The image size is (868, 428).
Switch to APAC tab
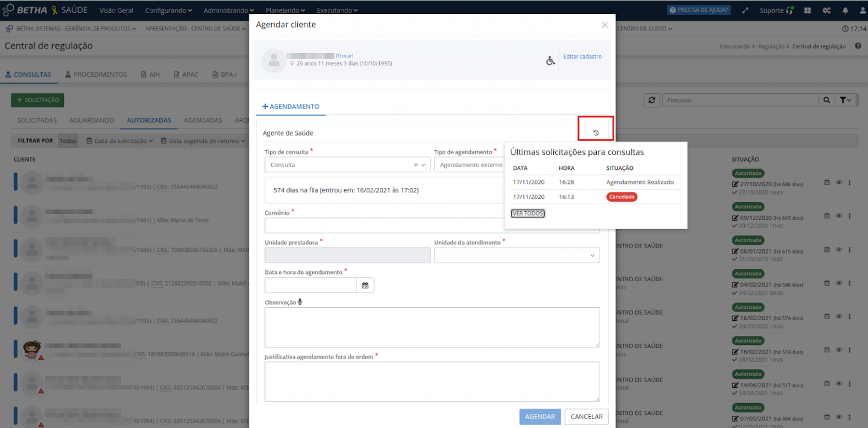coord(186,75)
